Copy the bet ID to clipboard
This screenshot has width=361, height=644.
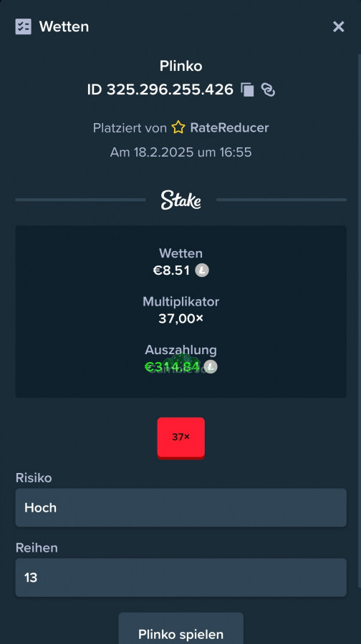coord(247,89)
